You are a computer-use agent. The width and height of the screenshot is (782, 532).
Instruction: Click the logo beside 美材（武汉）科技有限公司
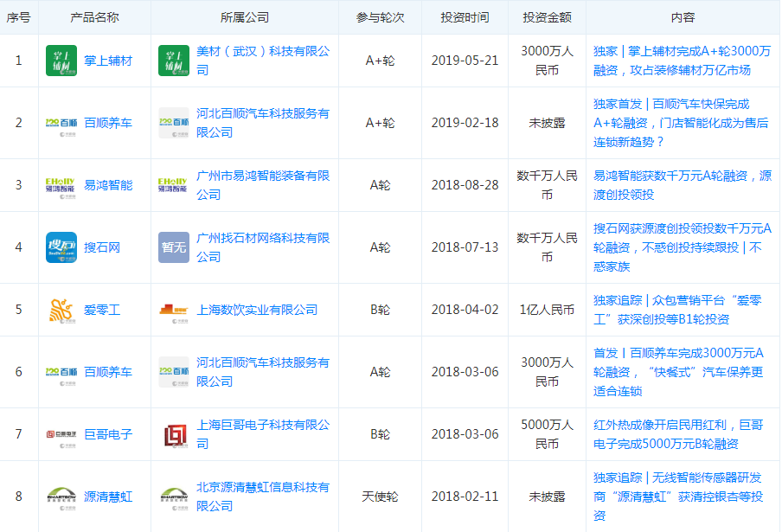[x=174, y=61]
